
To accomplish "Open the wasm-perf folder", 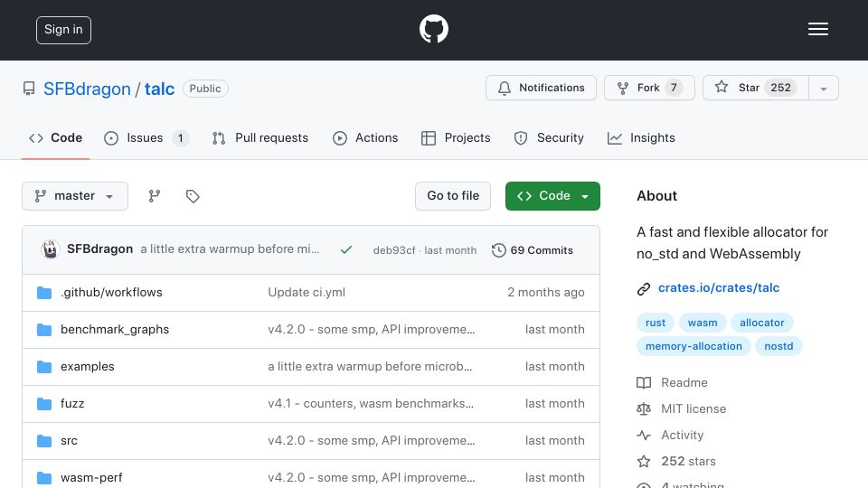I will tap(91, 477).
